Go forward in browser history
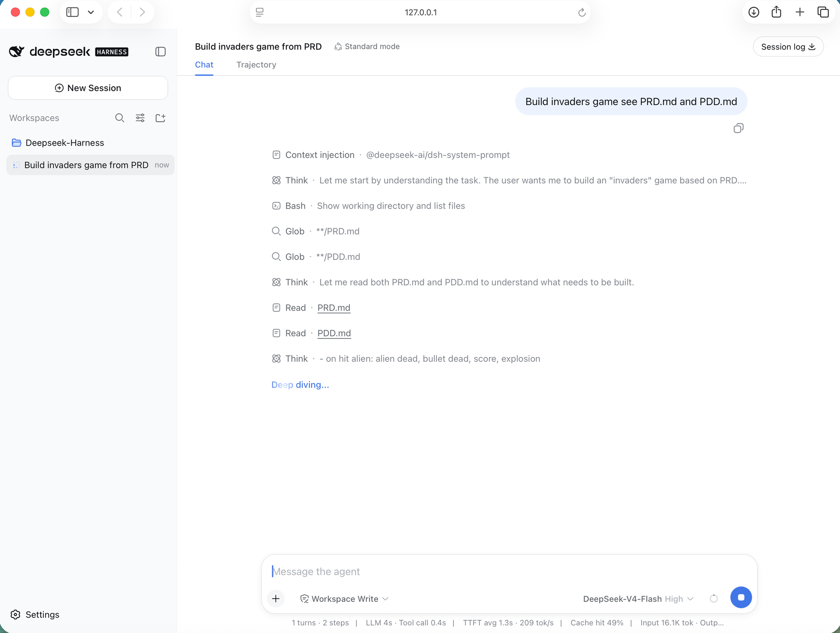Image resolution: width=840 pixels, height=633 pixels. click(x=142, y=12)
